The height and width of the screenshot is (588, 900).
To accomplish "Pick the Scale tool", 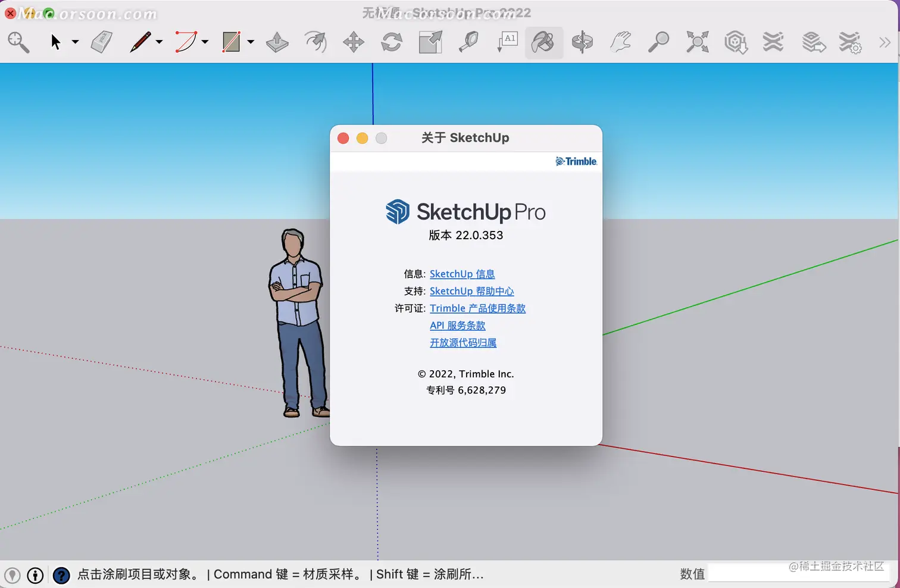I will click(x=430, y=42).
